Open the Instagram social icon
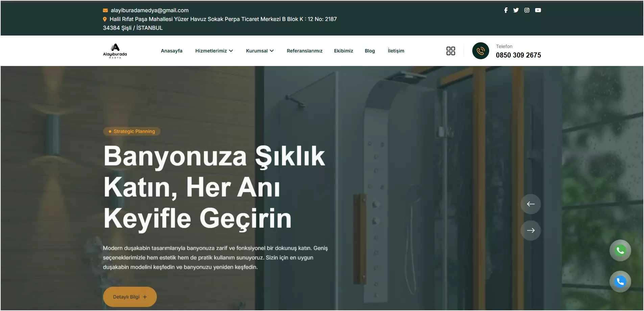This screenshot has height=311, width=644. point(527,10)
